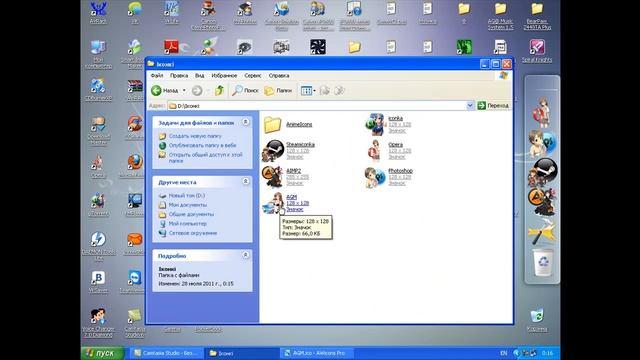The height and width of the screenshot is (360, 640).
Task: Click the пуск Start button
Action: [102, 353]
